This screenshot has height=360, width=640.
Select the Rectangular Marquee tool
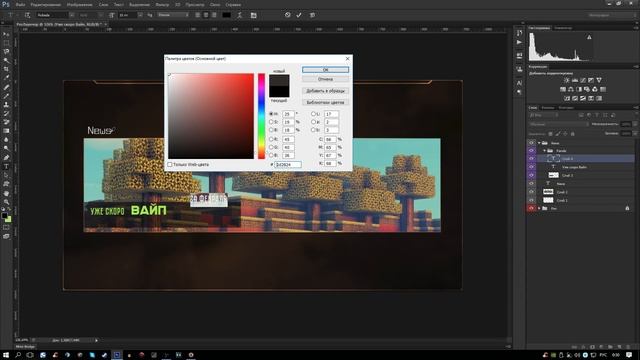(6, 43)
